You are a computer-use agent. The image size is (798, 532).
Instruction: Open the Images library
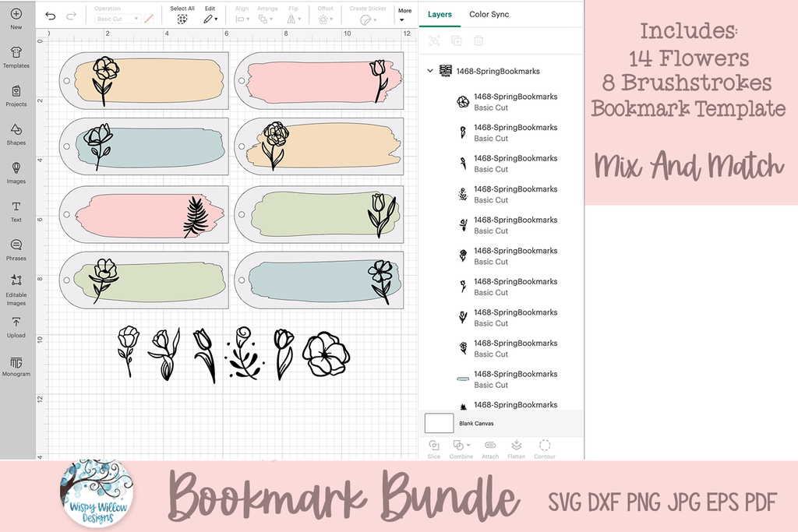16,172
